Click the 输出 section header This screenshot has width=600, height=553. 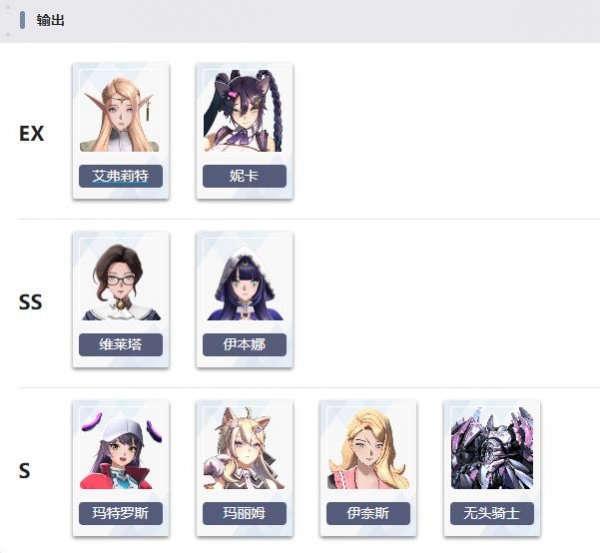click(51, 20)
